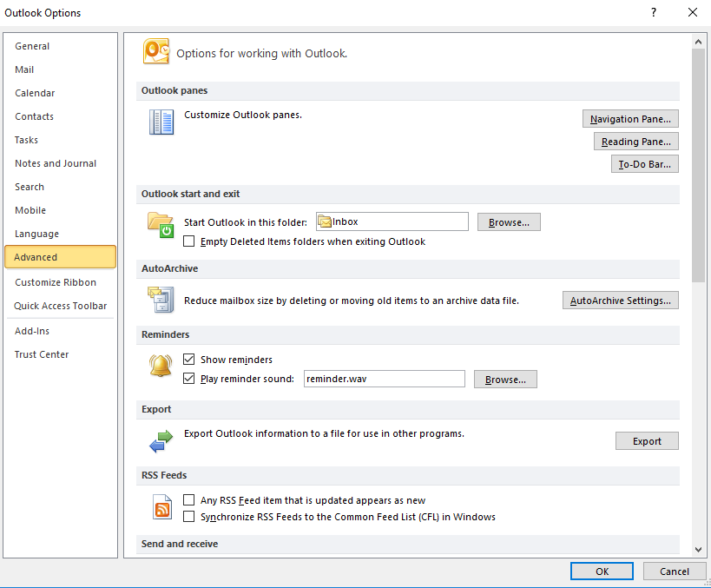Screen dimensions: 711x588
Task: Select the Search category
Action: [x=60, y=187]
